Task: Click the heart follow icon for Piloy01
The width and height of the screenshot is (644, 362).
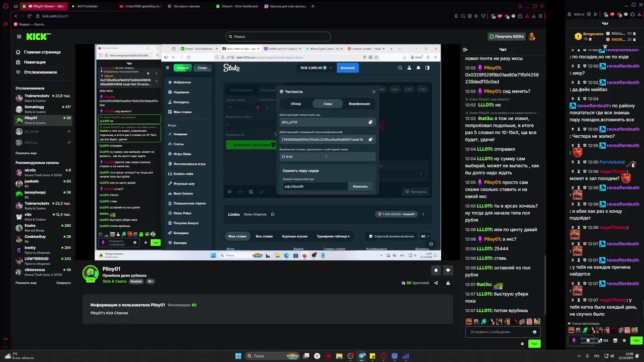Action: click(x=448, y=270)
